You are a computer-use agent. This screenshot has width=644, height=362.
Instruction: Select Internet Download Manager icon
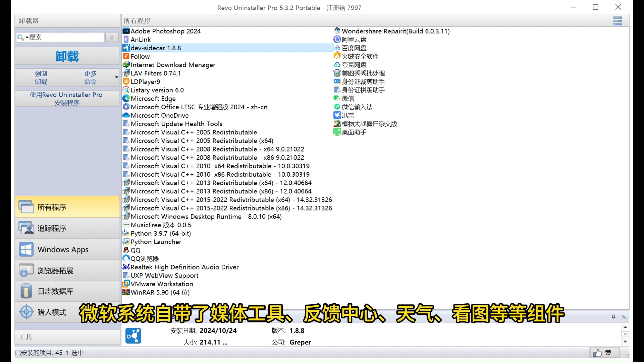point(126,65)
